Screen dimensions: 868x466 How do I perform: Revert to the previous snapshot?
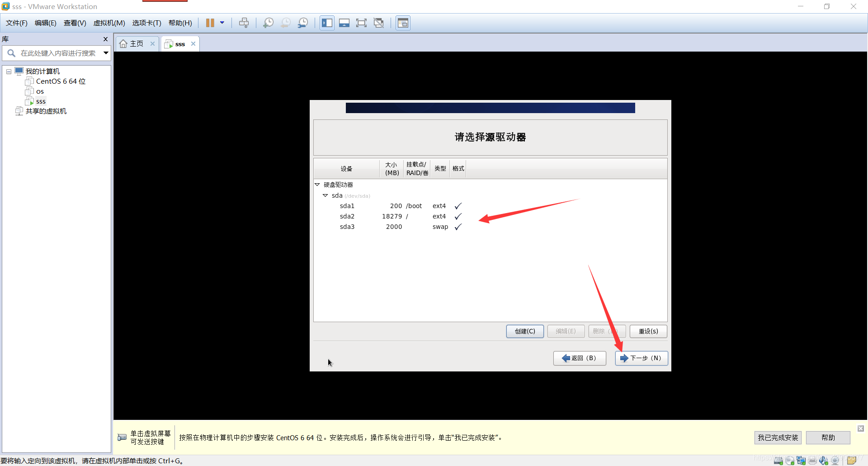pyautogui.click(x=286, y=23)
